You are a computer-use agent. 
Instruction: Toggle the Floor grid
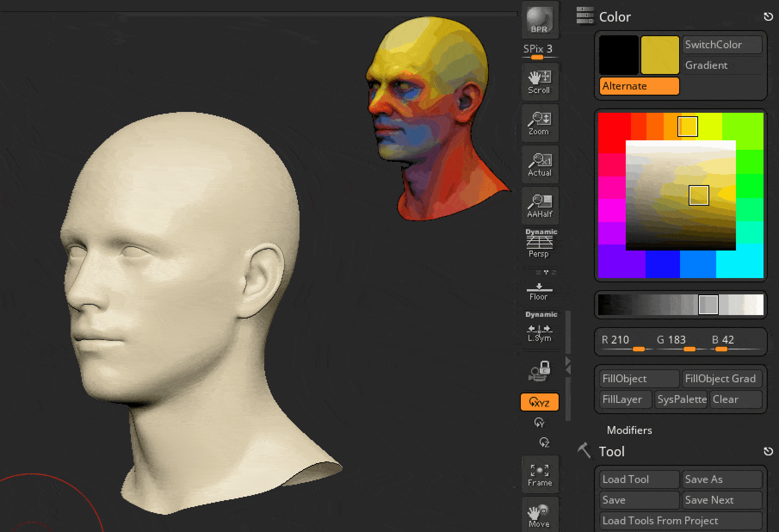coord(539,292)
